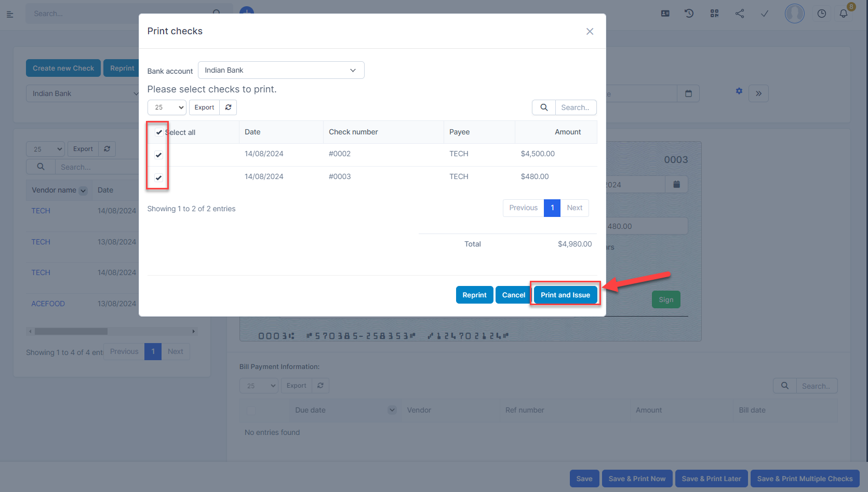
Task: Click the Print and Issue button
Action: 565,295
